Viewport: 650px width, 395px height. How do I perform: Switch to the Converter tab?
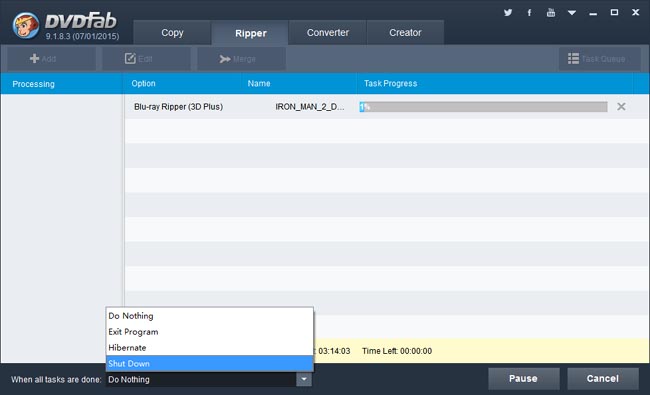[x=327, y=32]
